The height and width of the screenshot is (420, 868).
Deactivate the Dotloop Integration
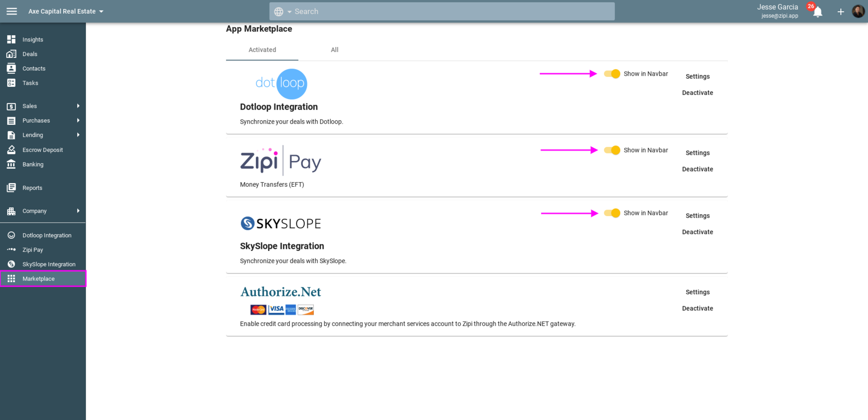click(x=697, y=93)
